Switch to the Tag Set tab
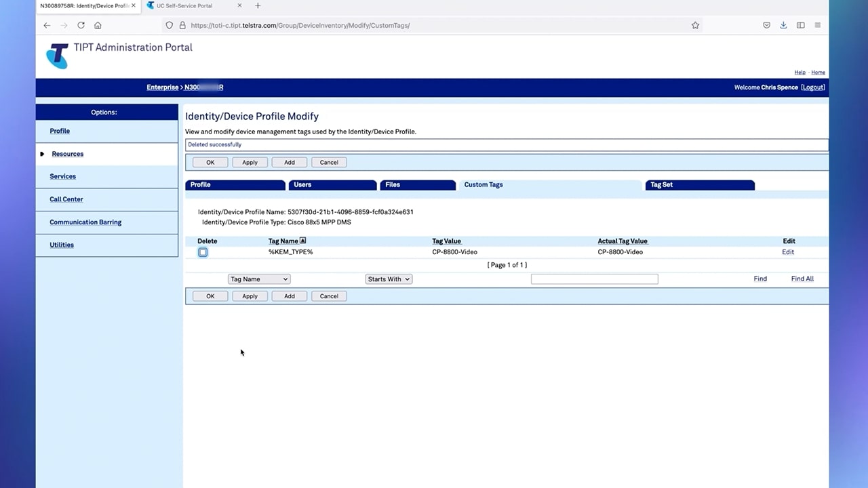868x488 pixels. [x=699, y=185]
